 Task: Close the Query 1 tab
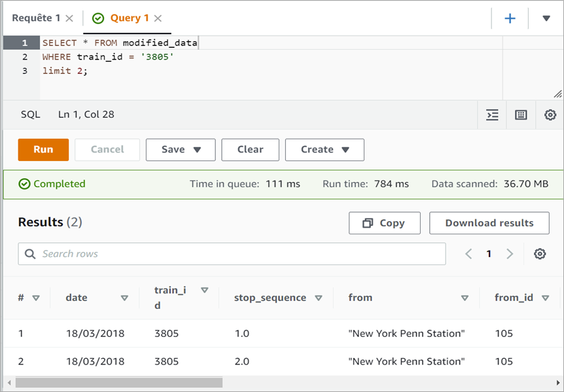tap(158, 18)
